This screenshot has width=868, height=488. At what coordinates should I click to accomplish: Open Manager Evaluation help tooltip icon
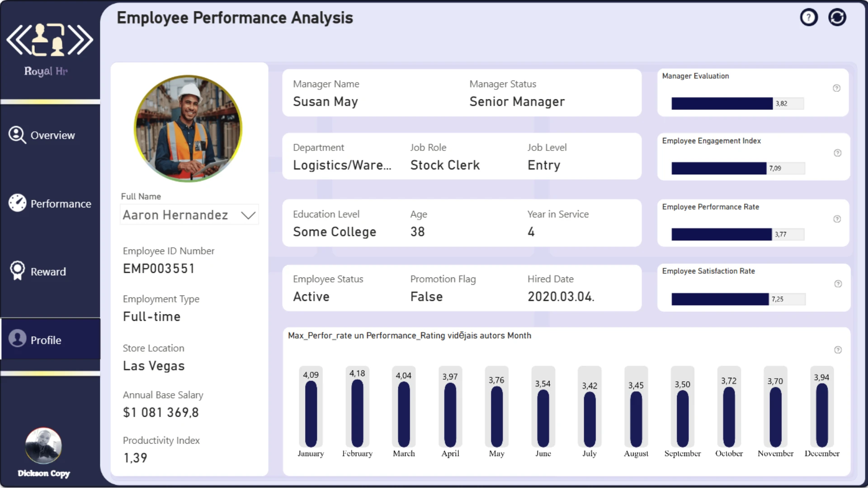[x=836, y=88]
